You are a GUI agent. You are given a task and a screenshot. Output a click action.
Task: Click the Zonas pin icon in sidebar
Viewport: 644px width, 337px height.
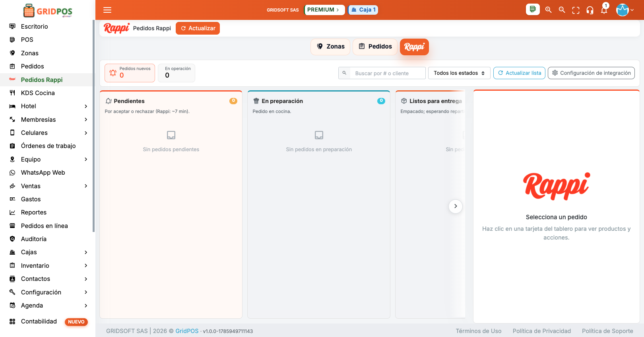(x=12, y=53)
